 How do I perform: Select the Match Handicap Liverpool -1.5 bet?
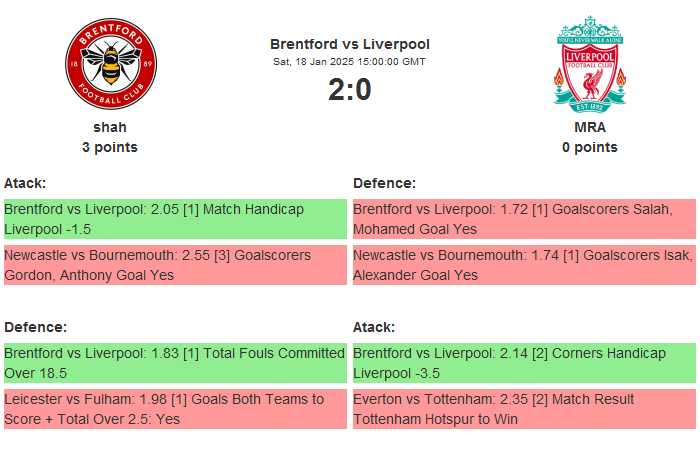[174, 219]
